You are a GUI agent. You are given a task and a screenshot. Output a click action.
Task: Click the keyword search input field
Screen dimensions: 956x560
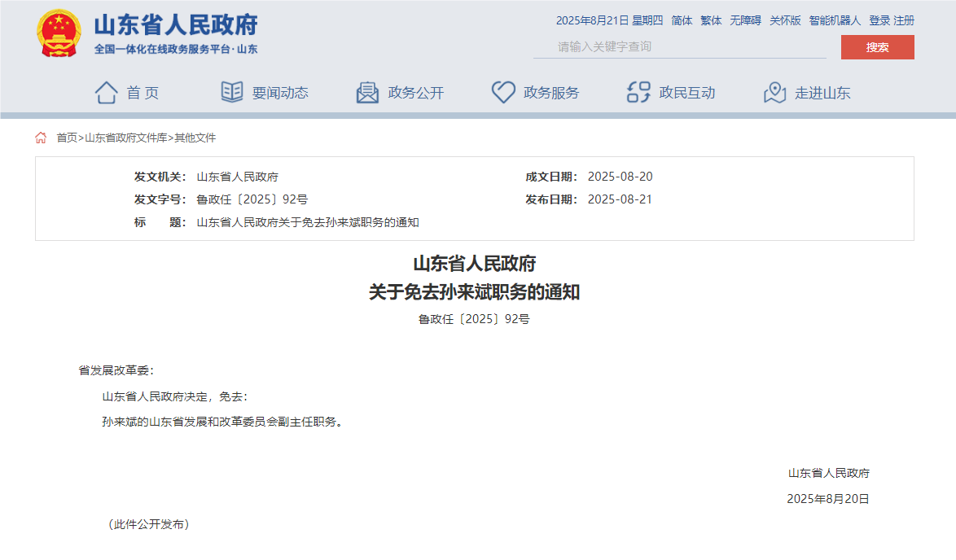pos(679,47)
